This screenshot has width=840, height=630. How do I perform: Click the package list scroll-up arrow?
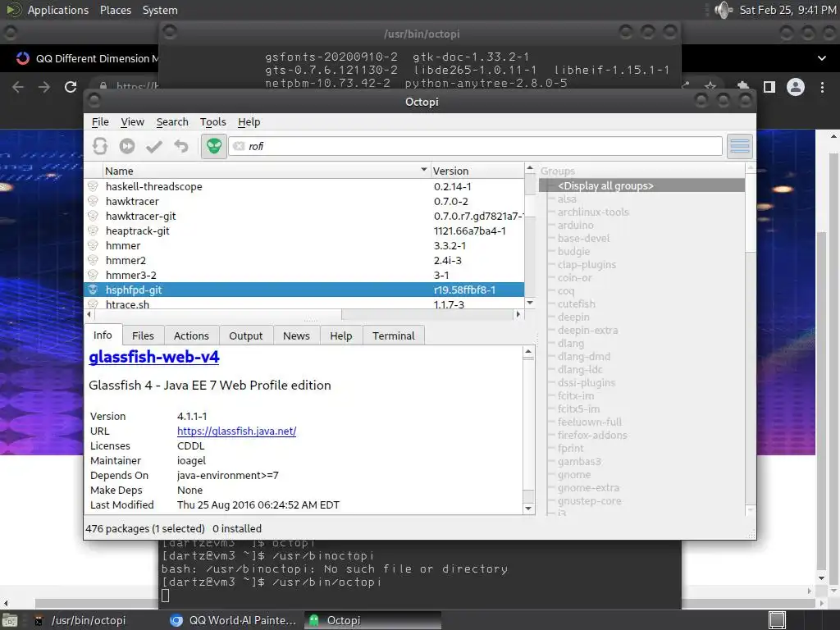tap(530, 168)
